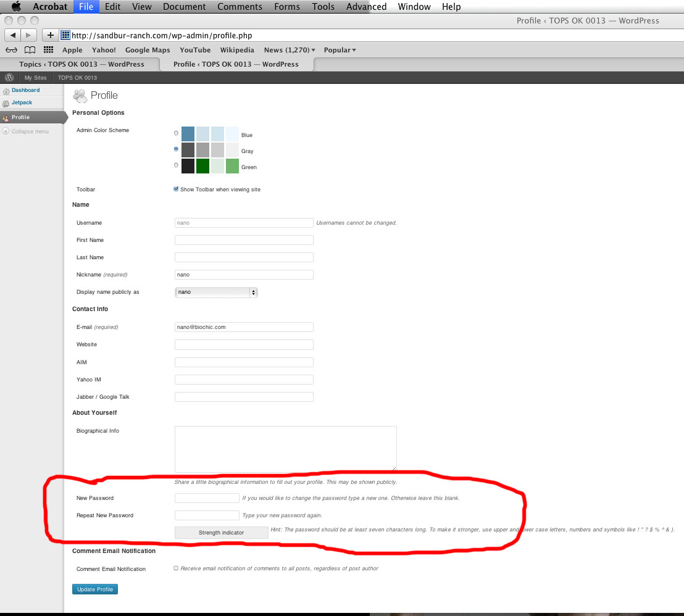Viewport: 684px width, 616px height.
Task: Expand the Popular bookmarks dropdown
Action: [340, 50]
